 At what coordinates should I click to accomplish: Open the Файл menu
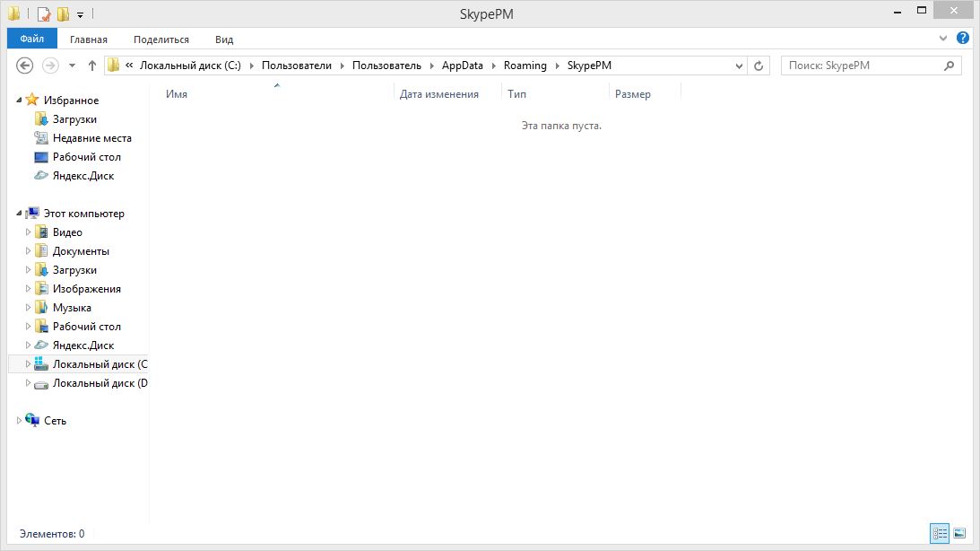click(32, 39)
